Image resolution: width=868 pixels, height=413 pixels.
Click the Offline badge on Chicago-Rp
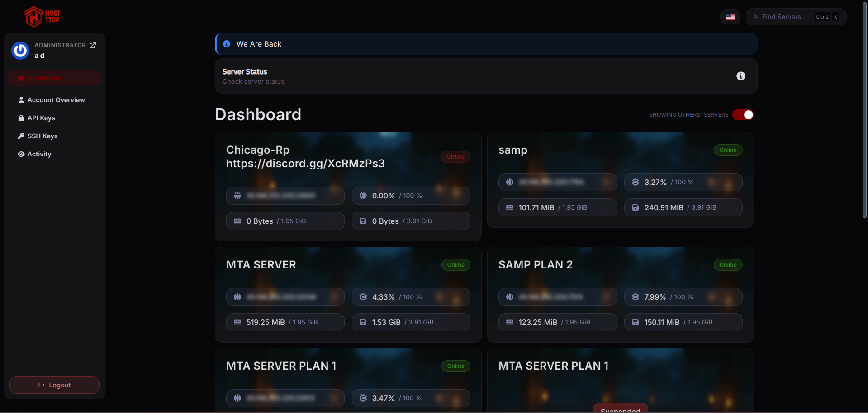coord(455,156)
